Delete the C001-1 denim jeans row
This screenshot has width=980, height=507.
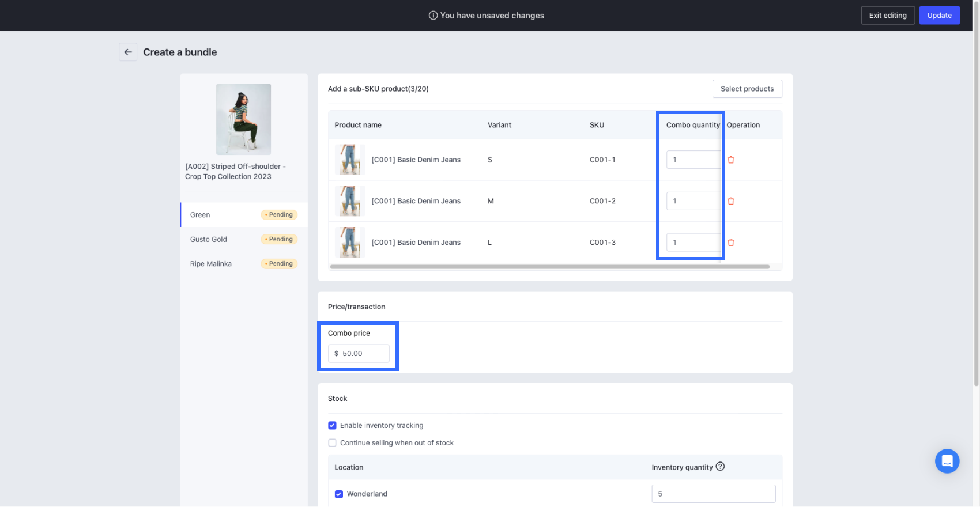(731, 160)
